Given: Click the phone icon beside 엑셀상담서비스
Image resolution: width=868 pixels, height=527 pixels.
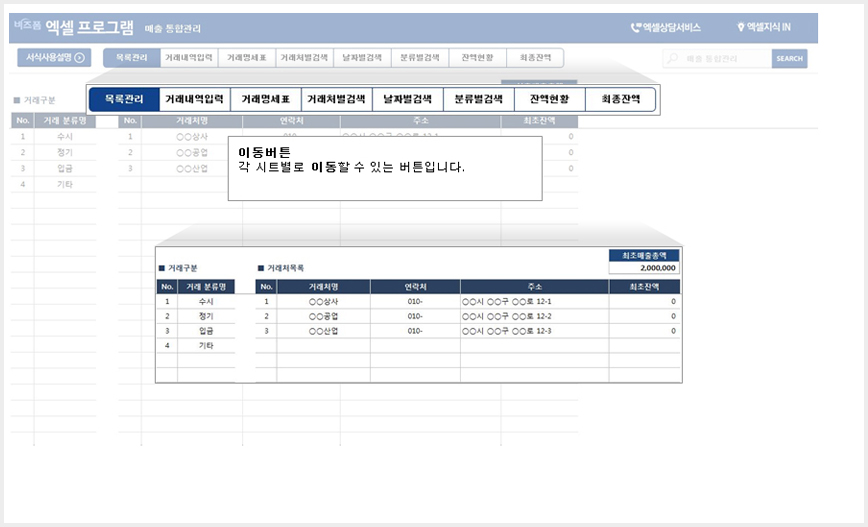Looking at the screenshot, I should pos(636,27).
